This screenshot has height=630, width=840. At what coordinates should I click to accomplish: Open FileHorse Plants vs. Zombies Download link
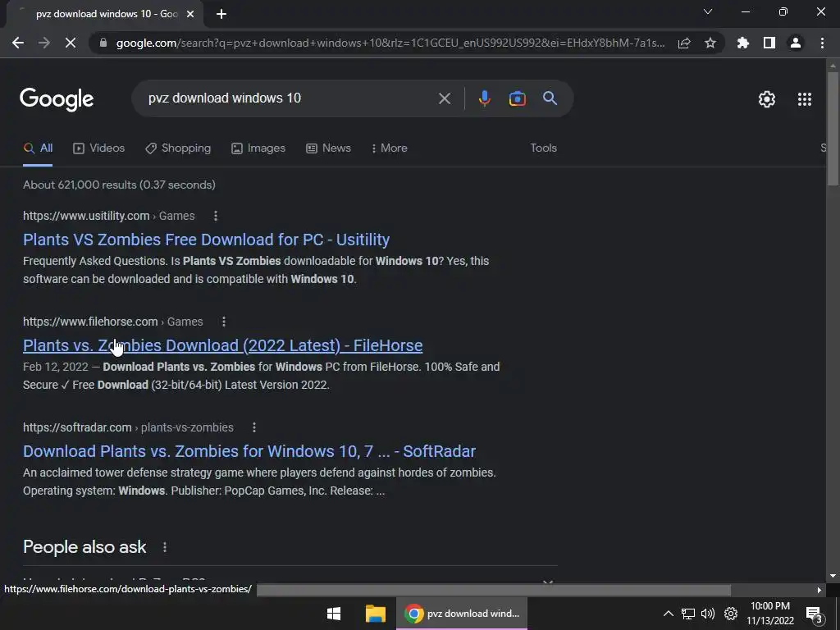coord(223,345)
